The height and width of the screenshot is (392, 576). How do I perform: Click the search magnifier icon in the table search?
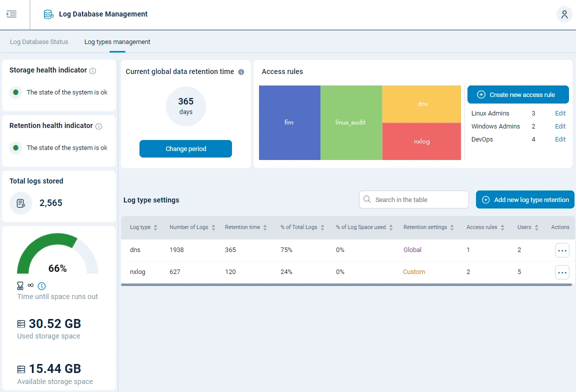coord(367,199)
